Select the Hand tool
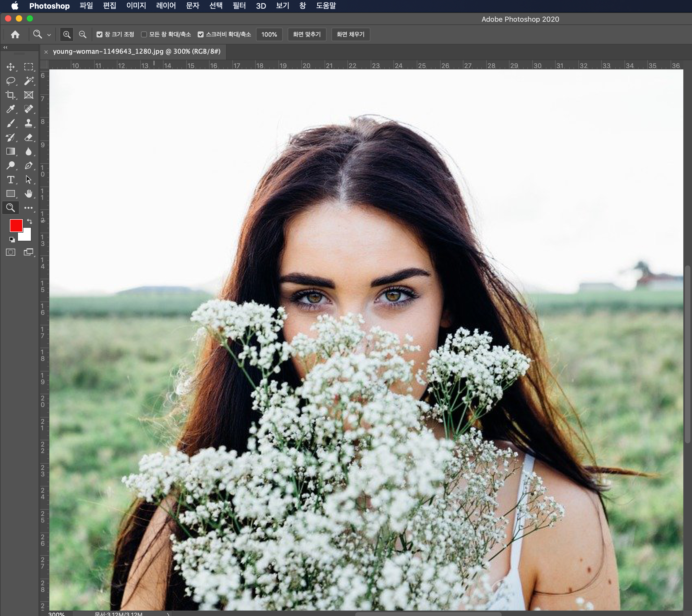This screenshot has height=616, width=692. coord(29,194)
